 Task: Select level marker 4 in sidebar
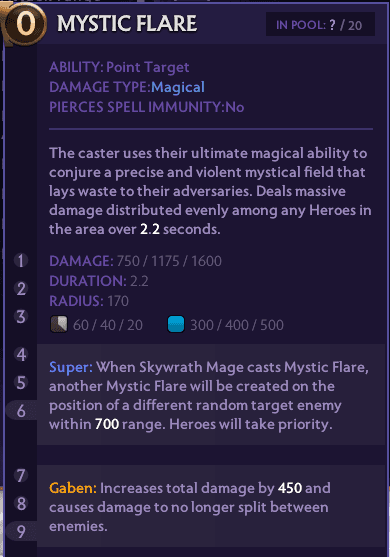(21, 355)
